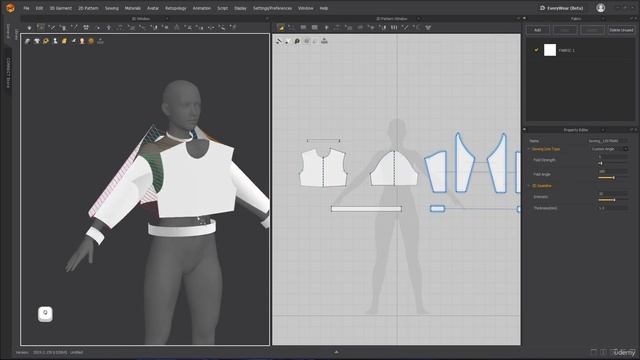
Task: Click the garment display icon in 3D viewport
Action: (27, 41)
